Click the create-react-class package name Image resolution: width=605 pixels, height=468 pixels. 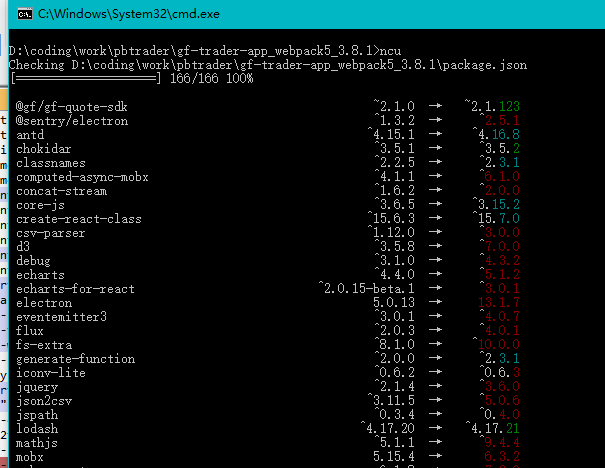79,219
